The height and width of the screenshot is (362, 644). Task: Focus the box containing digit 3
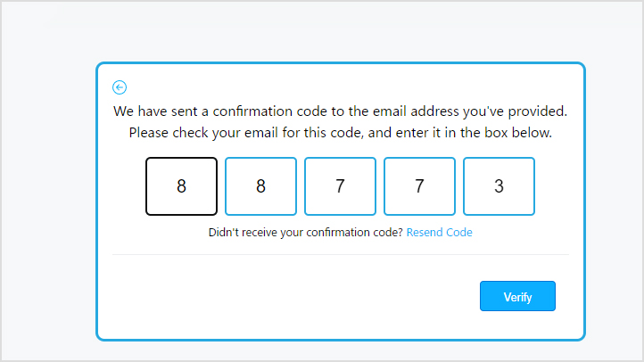click(499, 186)
